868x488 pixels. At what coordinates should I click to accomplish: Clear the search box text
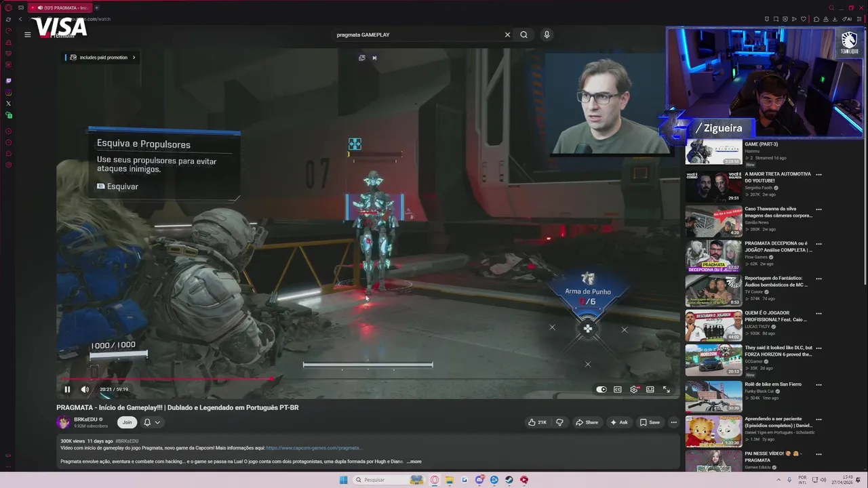(507, 35)
